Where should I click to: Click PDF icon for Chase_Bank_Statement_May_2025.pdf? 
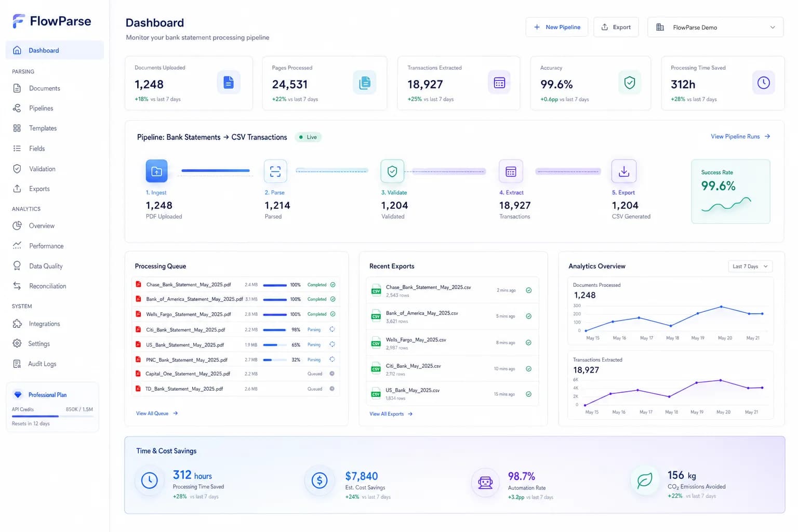click(138, 284)
